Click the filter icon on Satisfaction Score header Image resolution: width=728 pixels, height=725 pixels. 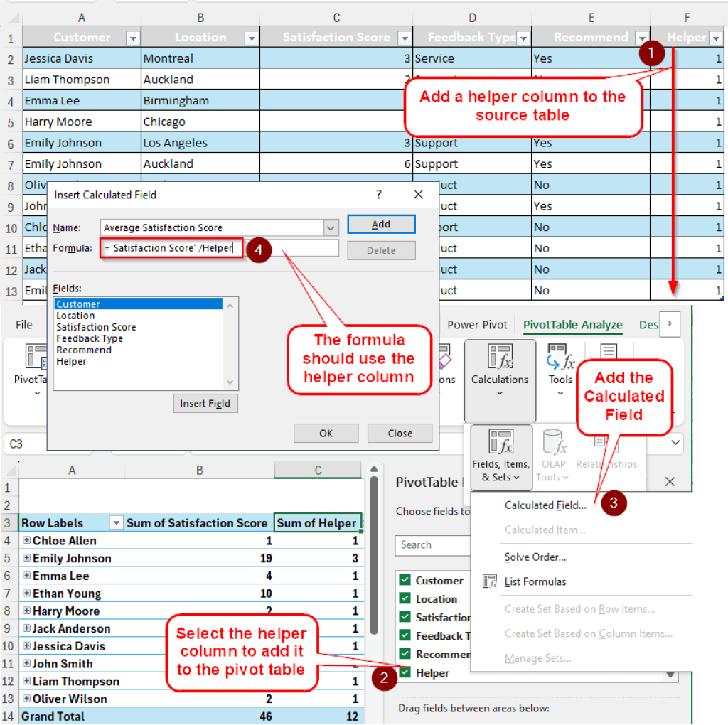click(x=405, y=37)
